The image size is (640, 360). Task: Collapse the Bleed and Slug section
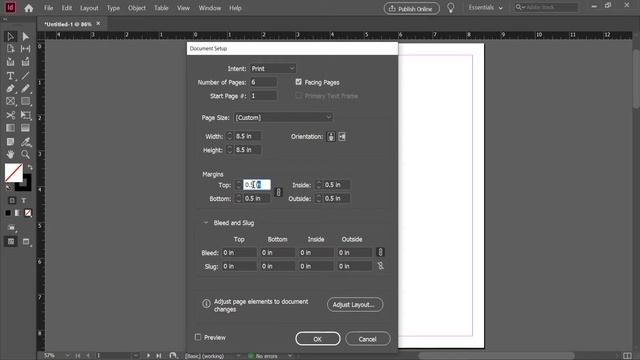(206, 223)
